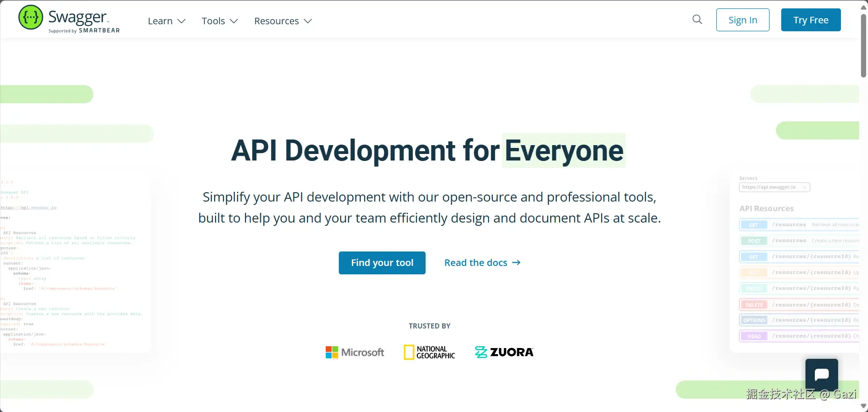Open the Resources menu
The height and width of the screenshot is (412, 868).
(283, 21)
